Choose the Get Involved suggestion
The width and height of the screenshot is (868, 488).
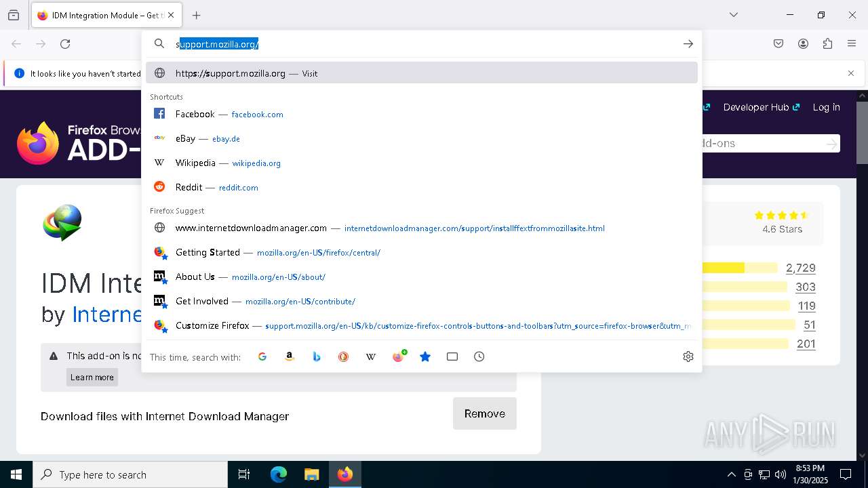tap(422, 301)
